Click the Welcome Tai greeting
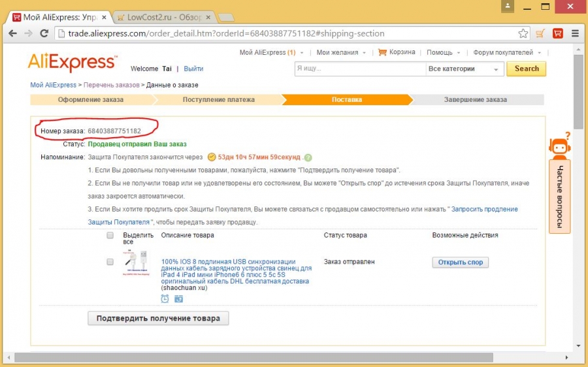The height and width of the screenshot is (367, 588). coord(151,69)
